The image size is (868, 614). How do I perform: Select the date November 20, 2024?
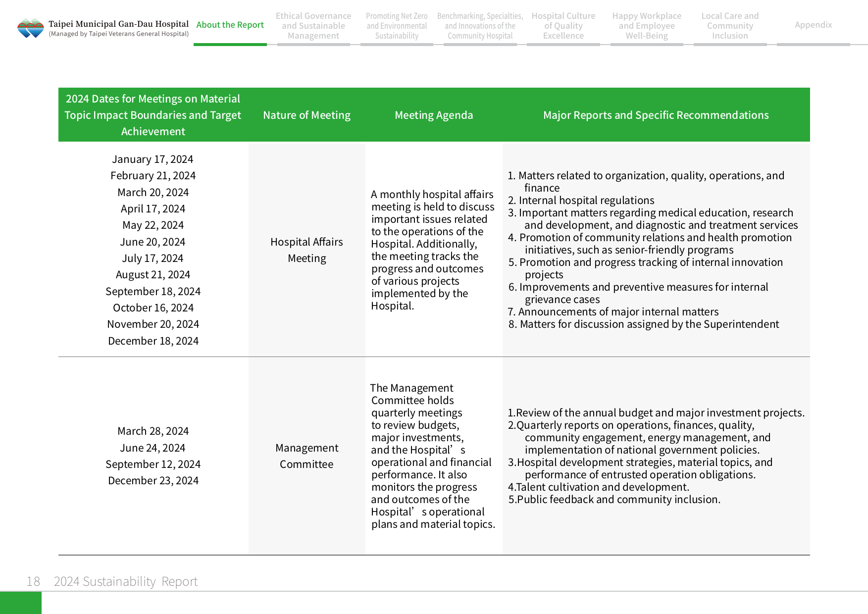coord(153,324)
